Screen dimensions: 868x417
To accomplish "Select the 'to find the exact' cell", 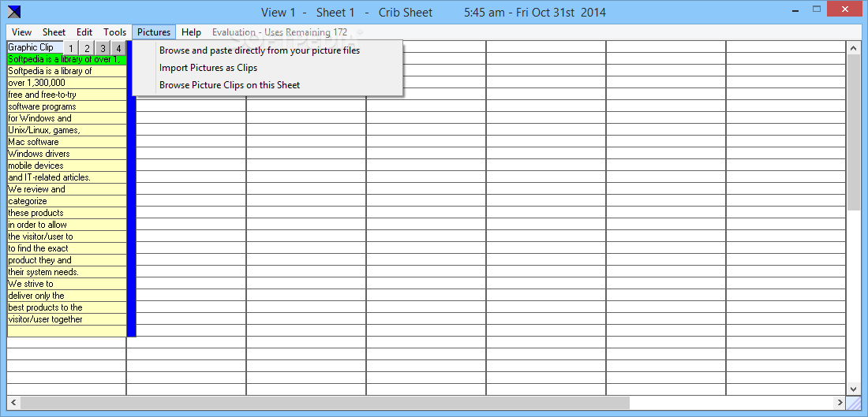I will click(67, 248).
